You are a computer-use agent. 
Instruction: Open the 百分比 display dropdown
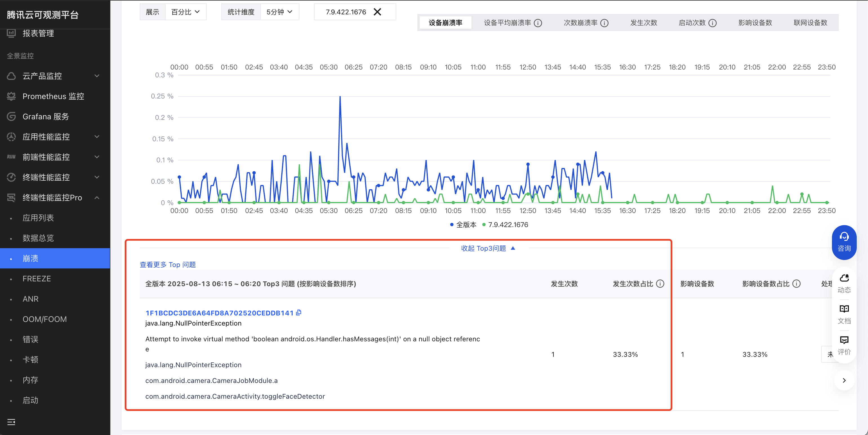[x=185, y=12]
